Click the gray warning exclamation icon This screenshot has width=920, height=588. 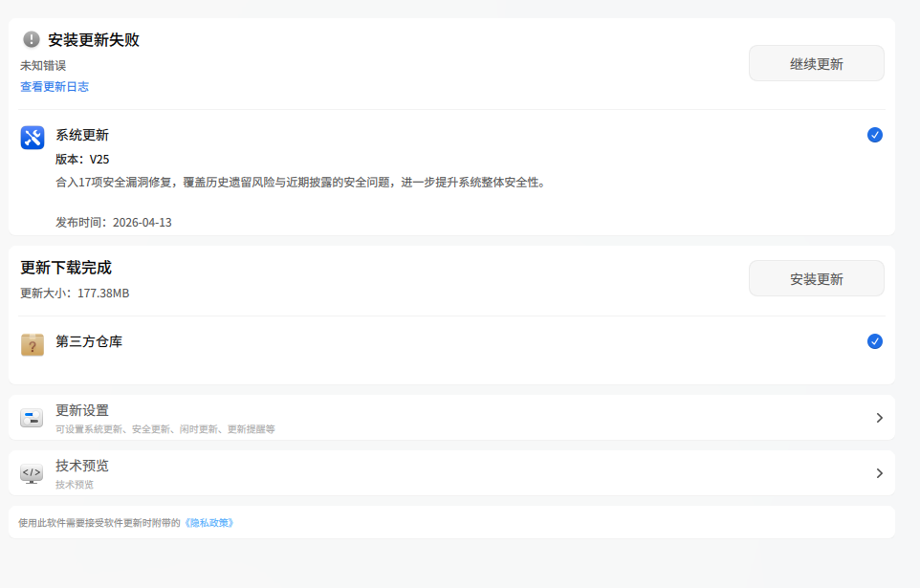[32, 40]
